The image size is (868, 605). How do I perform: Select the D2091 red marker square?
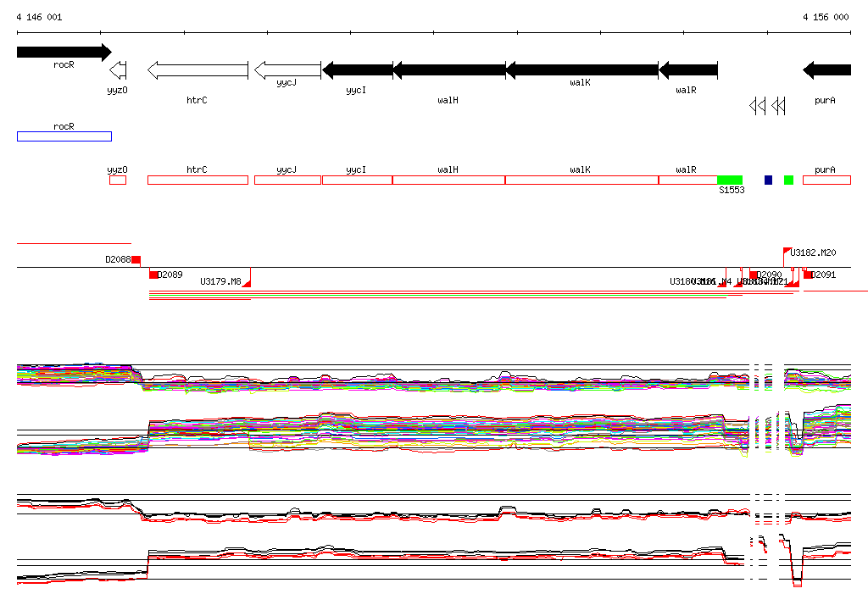click(x=808, y=275)
